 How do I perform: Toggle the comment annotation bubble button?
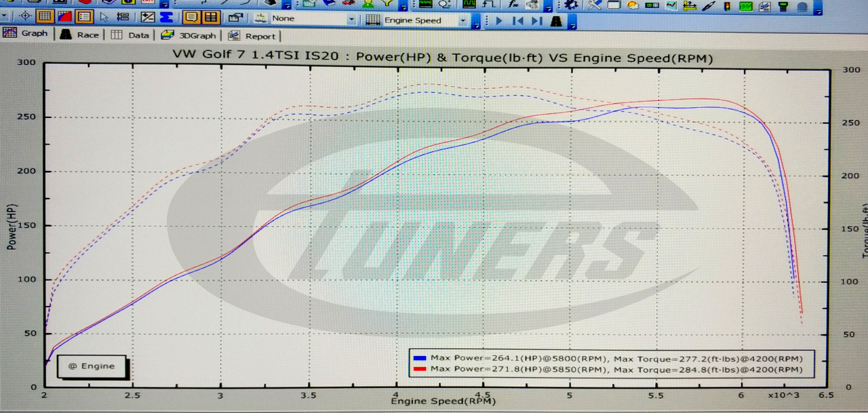[x=191, y=18]
